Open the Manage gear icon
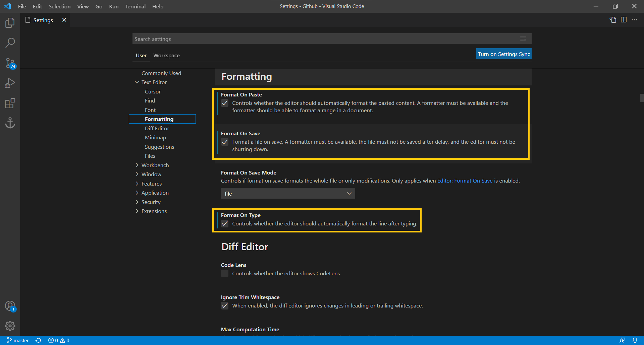This screenshot has width=644, height=345. click(x=10, y=326)
